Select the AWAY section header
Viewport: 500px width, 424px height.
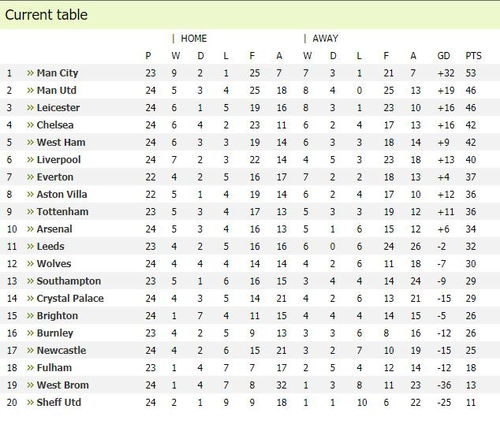point(325,38)
